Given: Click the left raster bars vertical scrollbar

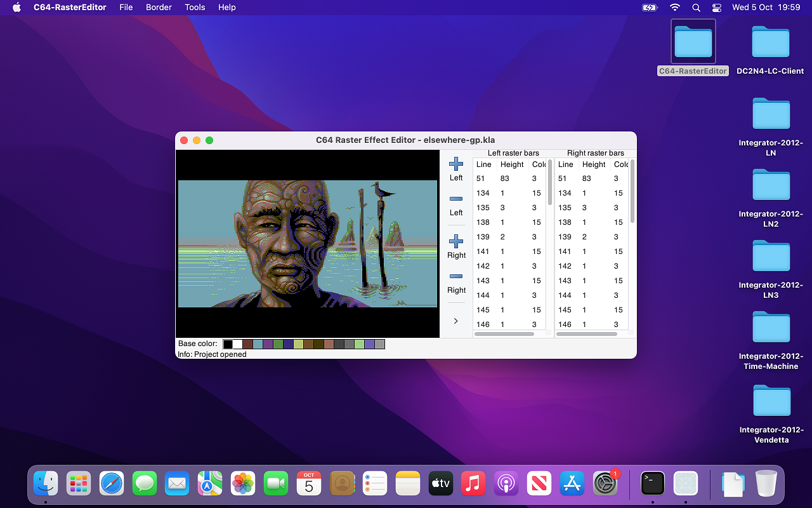Looking at the screenshot, I should [x=550, y=183].
